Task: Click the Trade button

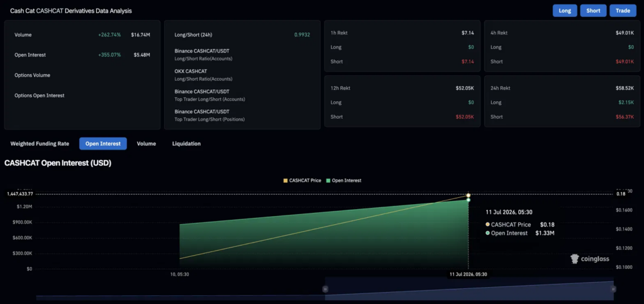Action: pyautogui.click(x=623, y=11)
